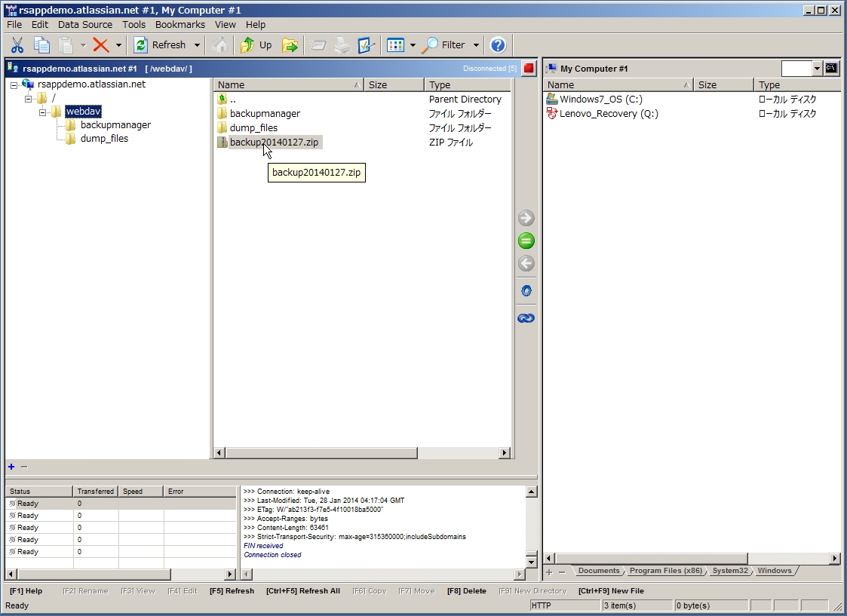Switch to the Documents bookmark tab
This screenshot has height=616, width=847.
(x=599, y=571)
